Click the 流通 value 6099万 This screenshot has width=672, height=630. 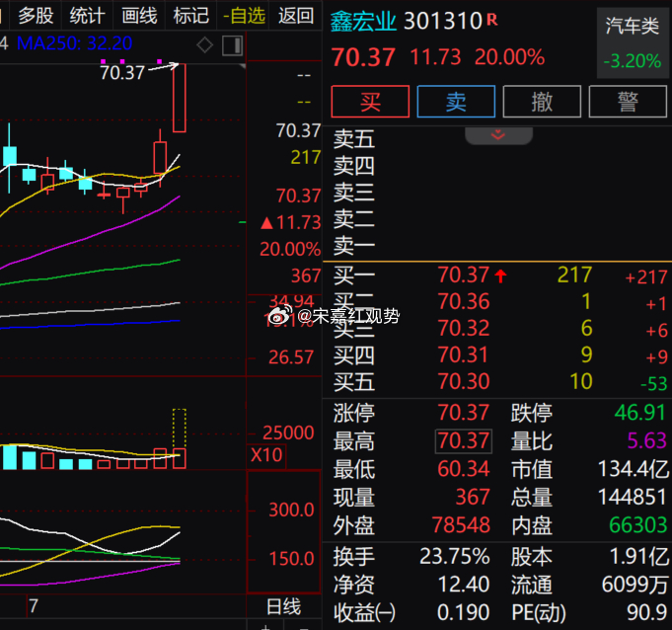coord(635,585)
